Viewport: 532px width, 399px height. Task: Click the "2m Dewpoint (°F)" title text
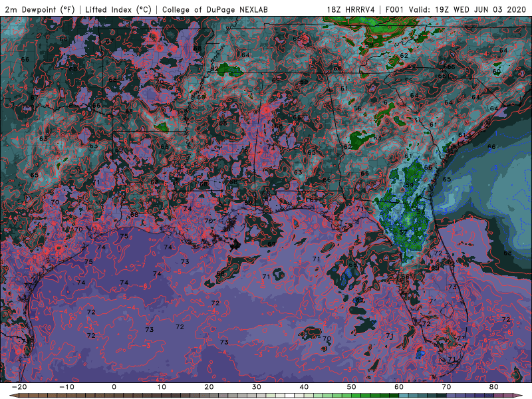pyautogui.click(x=40, y=9)
